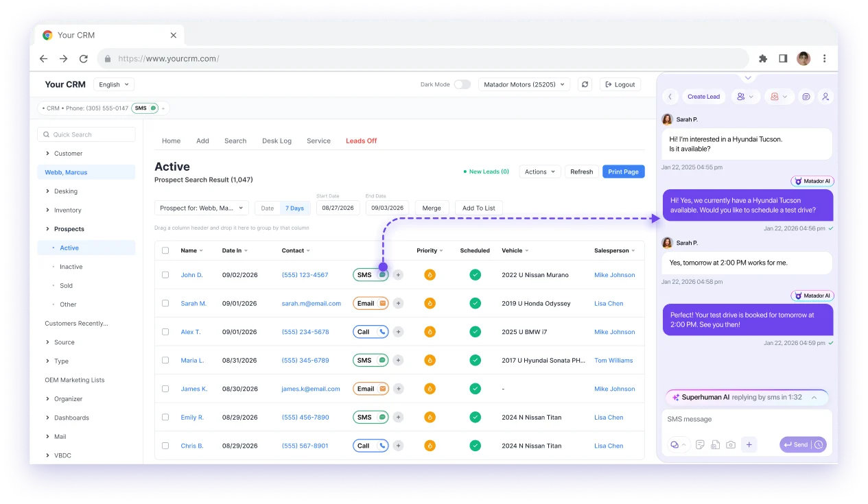Open the Matador Motors (25205) dropdown
868x504 pixels.
point(524,84)
